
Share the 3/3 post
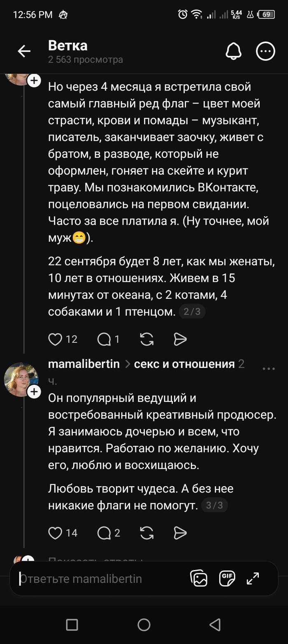coord(180,533)
